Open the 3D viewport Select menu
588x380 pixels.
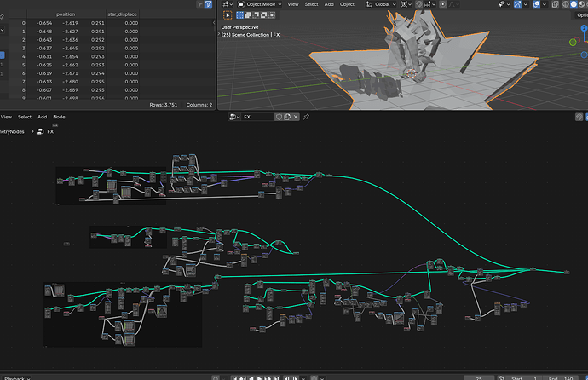pyautogui.click(x=311, y=4)
